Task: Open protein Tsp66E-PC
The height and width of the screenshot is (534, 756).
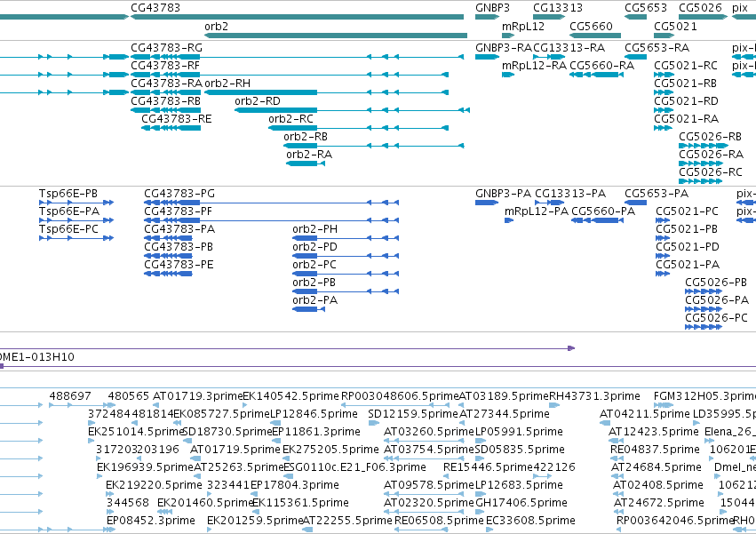Action: [x=69, y=229]
